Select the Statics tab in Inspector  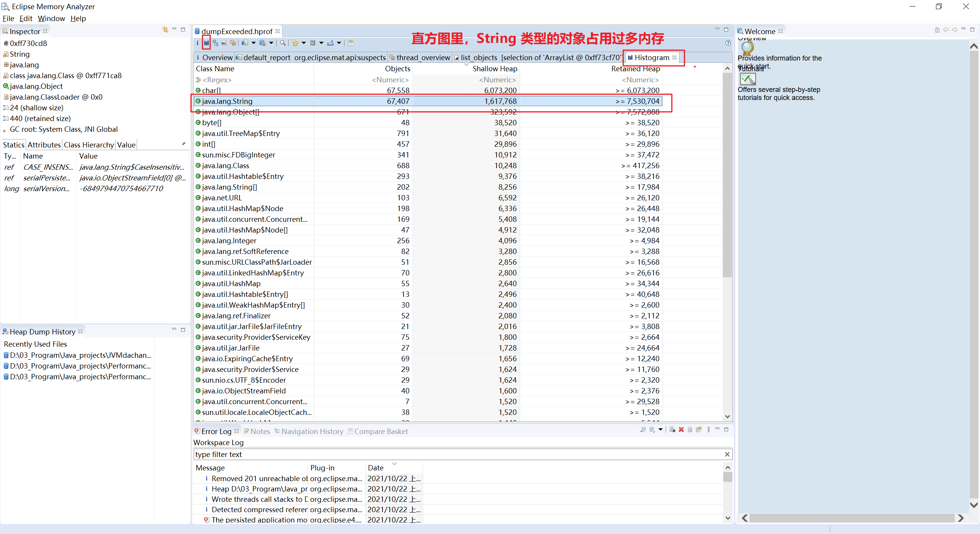tap(14, 145)
